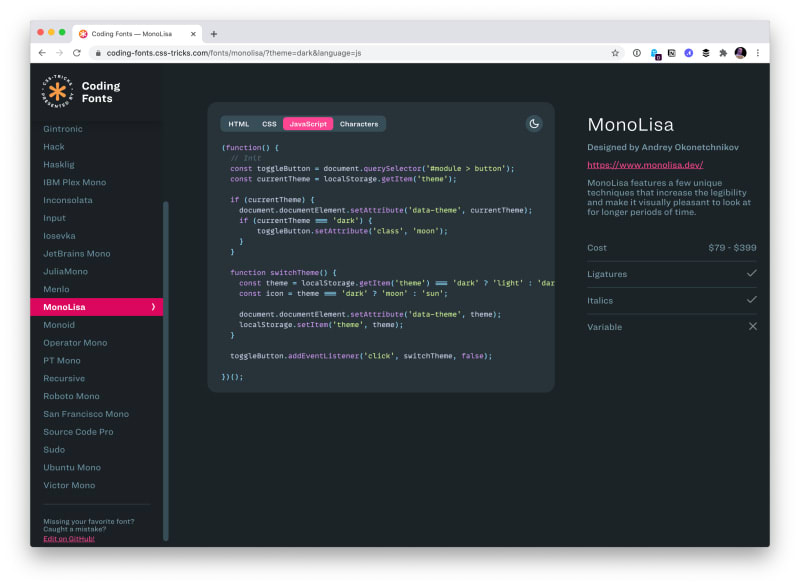This screenshot has width=800, height=587.
Task: Go back to the previous page
Action: 42,53
